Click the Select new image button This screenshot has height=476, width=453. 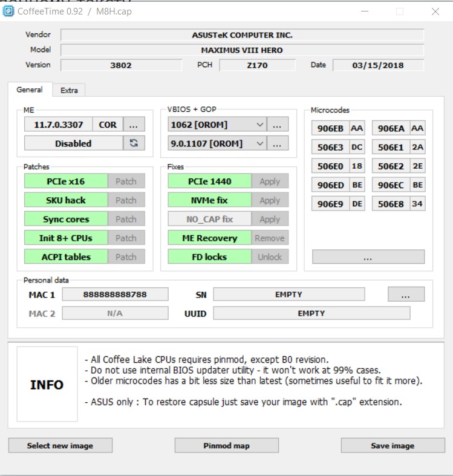tap(60, 445)
